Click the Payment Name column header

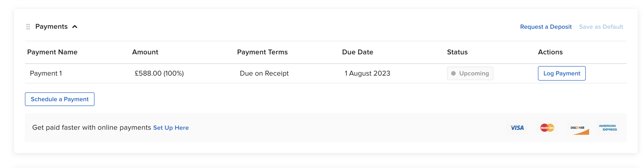(x=52, y=52)
